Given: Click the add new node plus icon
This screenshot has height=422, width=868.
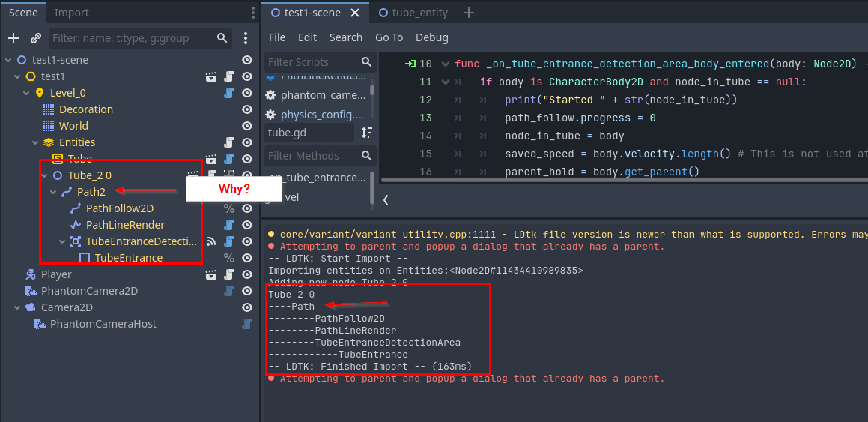Looking at the screenshot, I should click(x=13, y=38).
